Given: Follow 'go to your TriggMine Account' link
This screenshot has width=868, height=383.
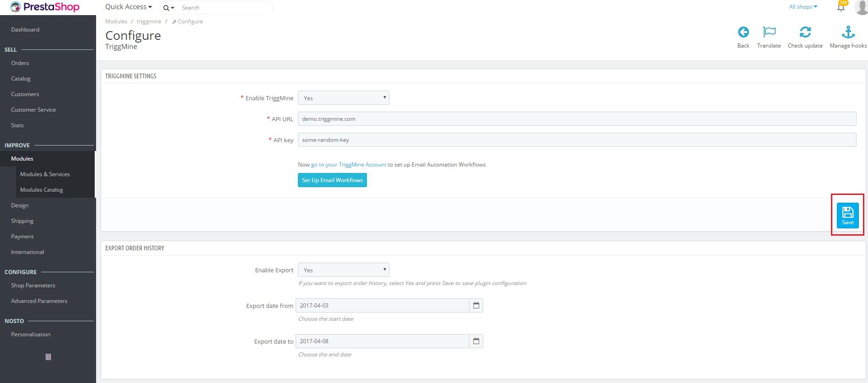Looking at the screenshot, I should click(x=349, y=165).
